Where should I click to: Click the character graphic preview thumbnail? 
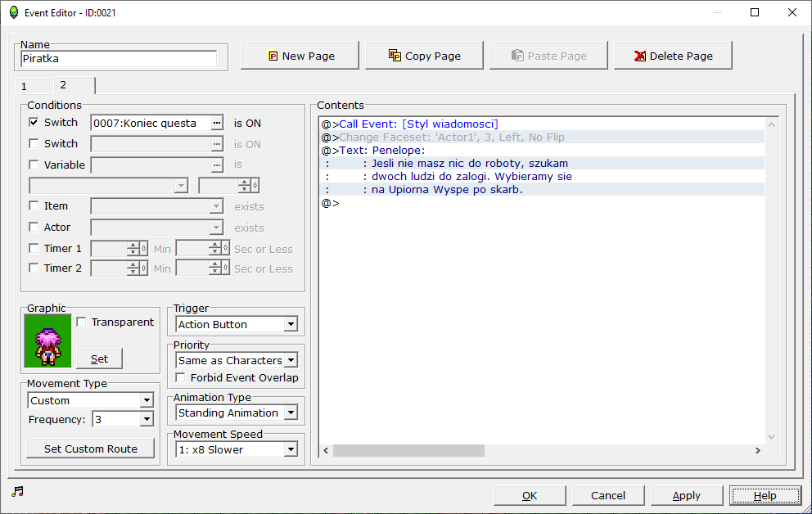47,340
